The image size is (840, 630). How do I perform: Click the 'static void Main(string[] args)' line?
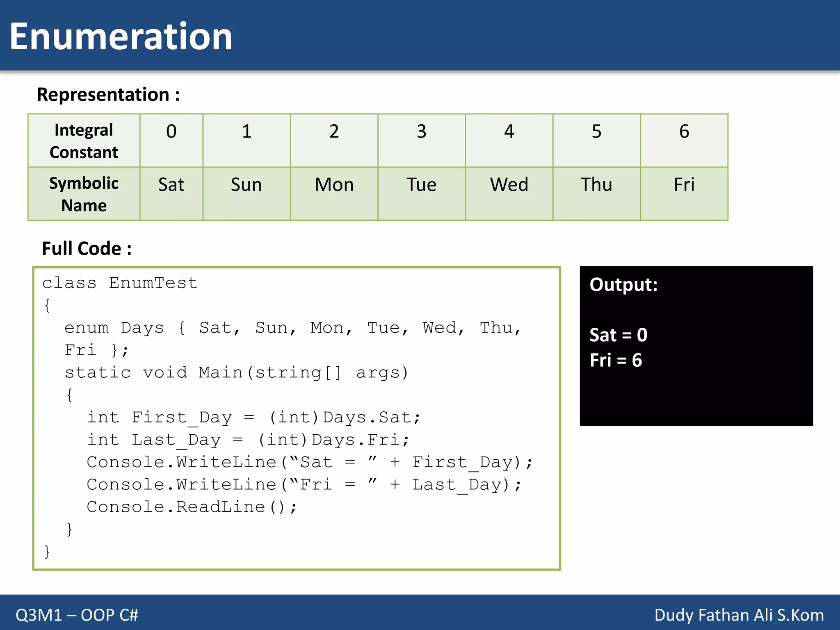(x=237, y=373)
